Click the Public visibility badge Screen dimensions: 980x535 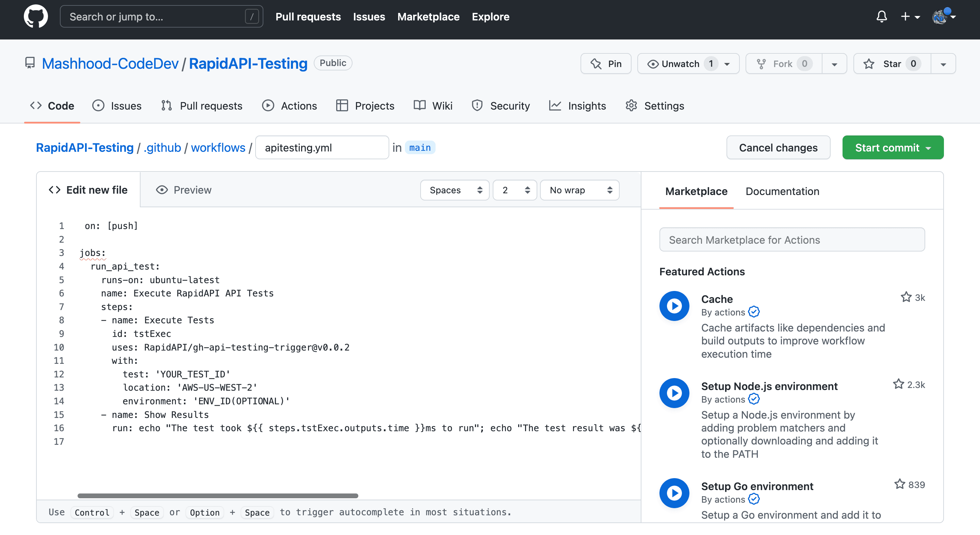(x=333, y=63)
